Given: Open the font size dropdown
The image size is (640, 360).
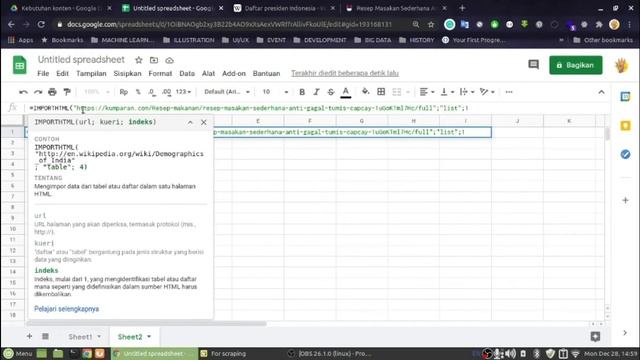Looking at the screenshot, I should pos(275,92).
